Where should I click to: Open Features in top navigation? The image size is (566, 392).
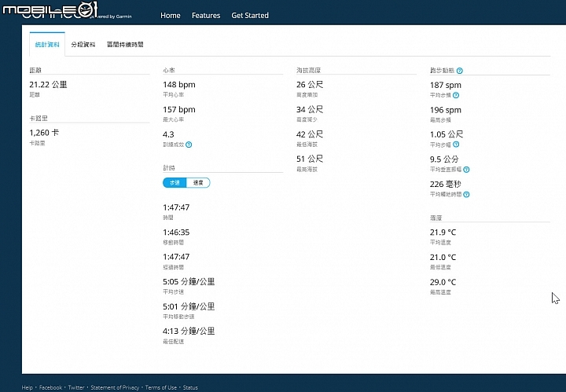point(206,16)
